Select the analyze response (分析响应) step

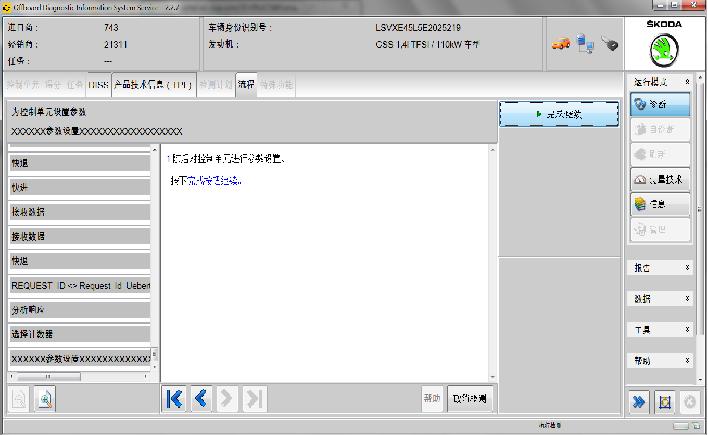point(79,310)
